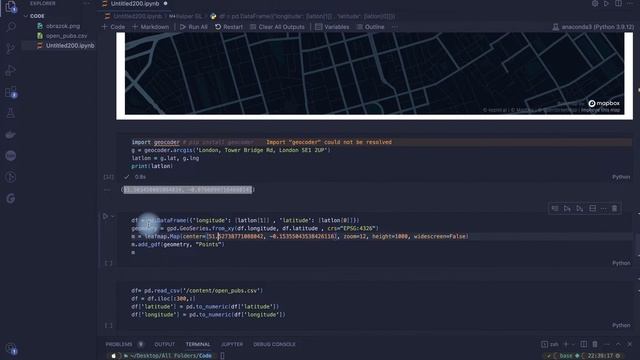Open the Extensions view
Image resolution: width=640 pixels, height=360 pixels.
[x=11, y=92]
